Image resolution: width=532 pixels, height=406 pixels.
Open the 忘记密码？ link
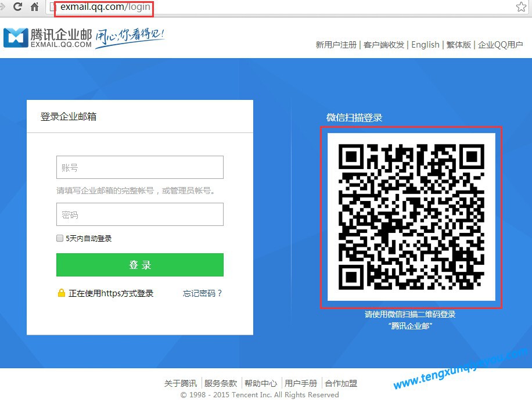pyautogui.click(x=202, y=293)
